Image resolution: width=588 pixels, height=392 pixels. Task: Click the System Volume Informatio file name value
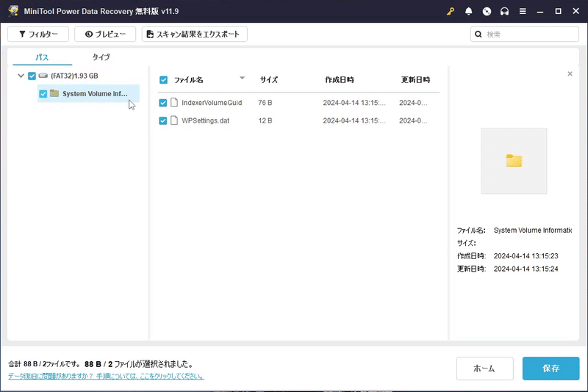click(x=532, y=231)
